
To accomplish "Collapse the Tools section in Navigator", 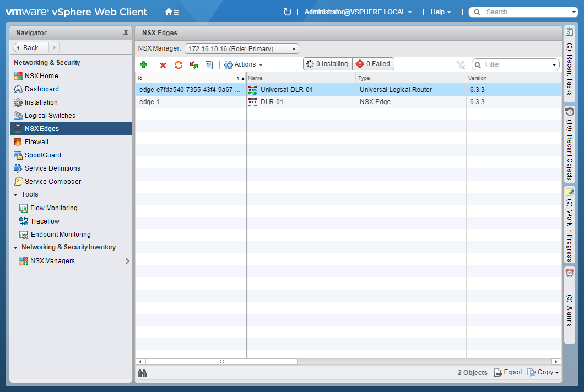I will click(16, 194).
